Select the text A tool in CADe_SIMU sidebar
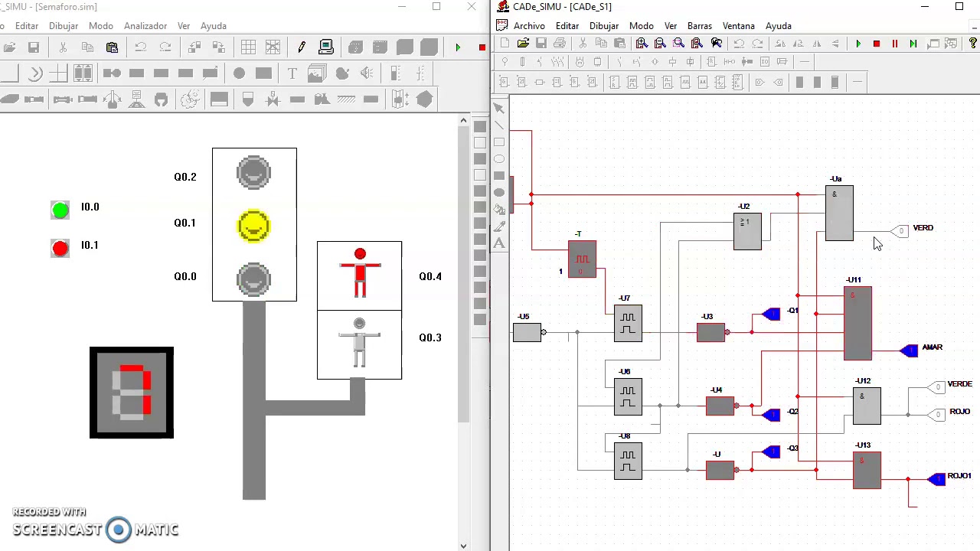 click(499, 243)
